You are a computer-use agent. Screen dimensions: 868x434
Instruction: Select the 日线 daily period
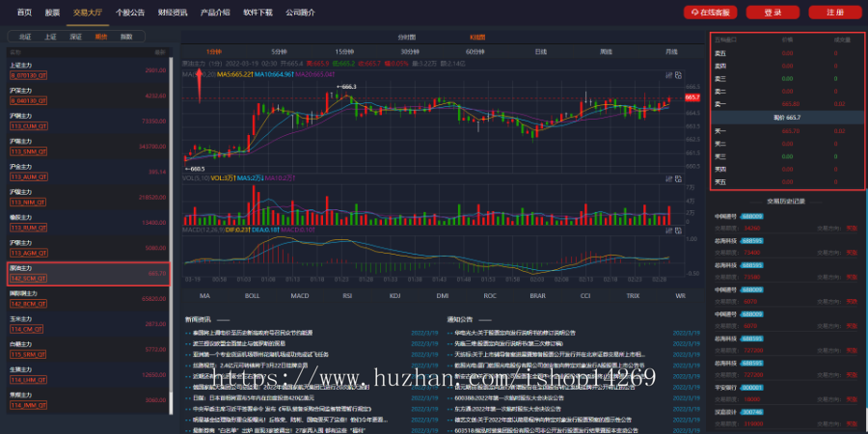tap(541, 51)
